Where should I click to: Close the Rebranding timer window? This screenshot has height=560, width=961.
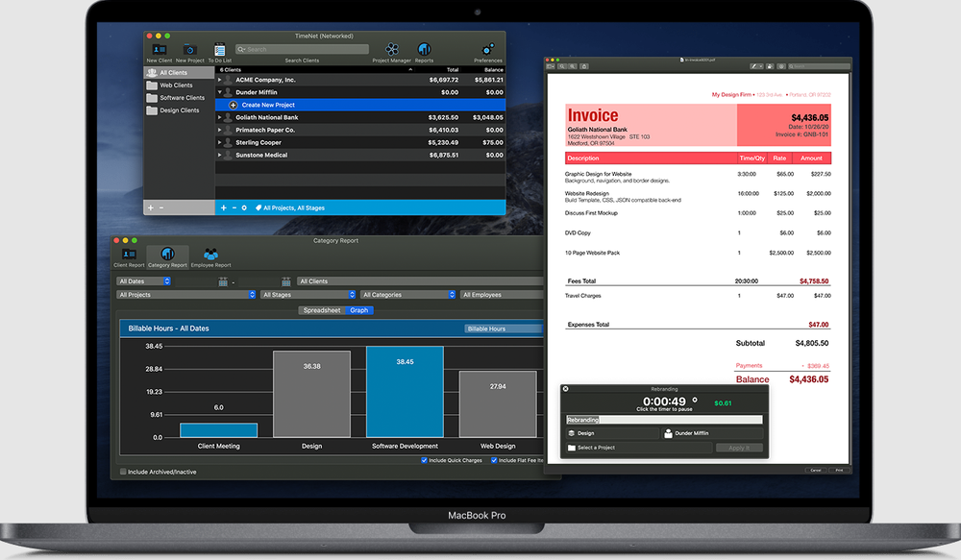[565, 389]
